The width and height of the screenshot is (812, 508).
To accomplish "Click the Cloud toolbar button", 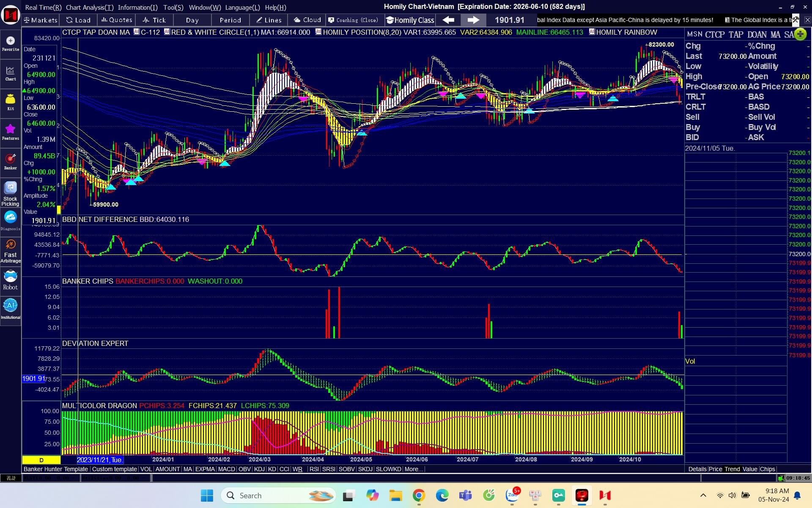I will coord(307,20).
